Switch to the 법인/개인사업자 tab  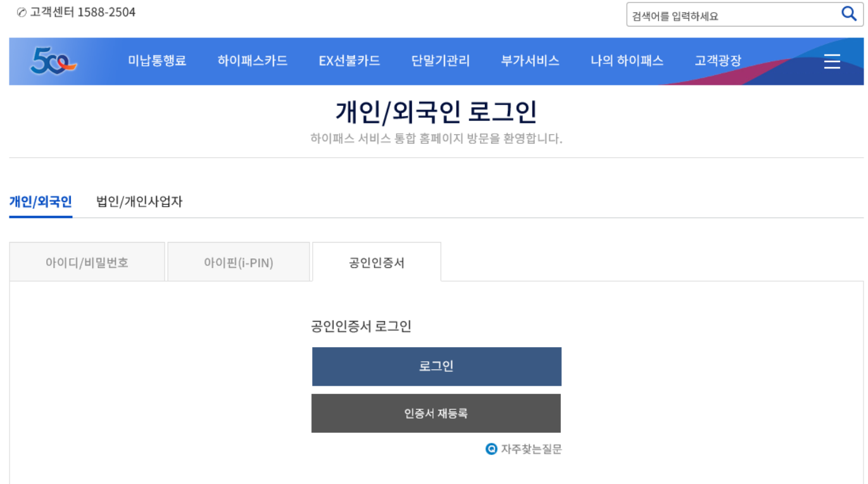(x=139, y=202)
